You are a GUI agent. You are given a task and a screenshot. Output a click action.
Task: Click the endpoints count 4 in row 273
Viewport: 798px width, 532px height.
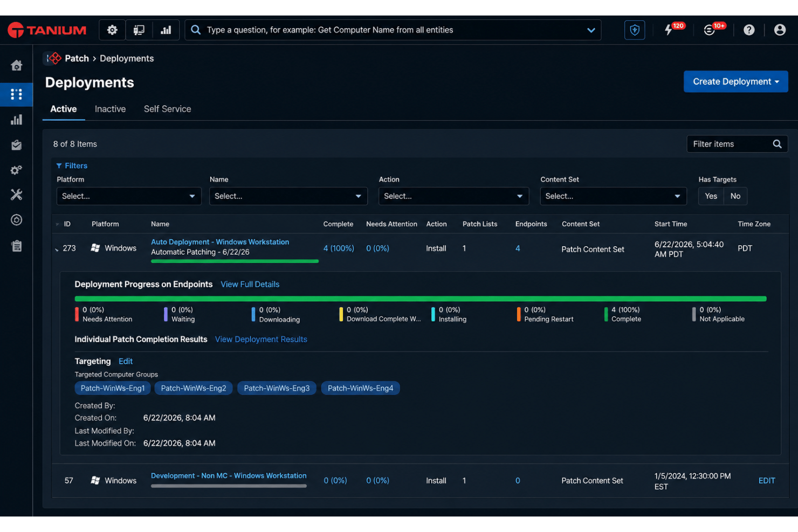tap(518, 248)
